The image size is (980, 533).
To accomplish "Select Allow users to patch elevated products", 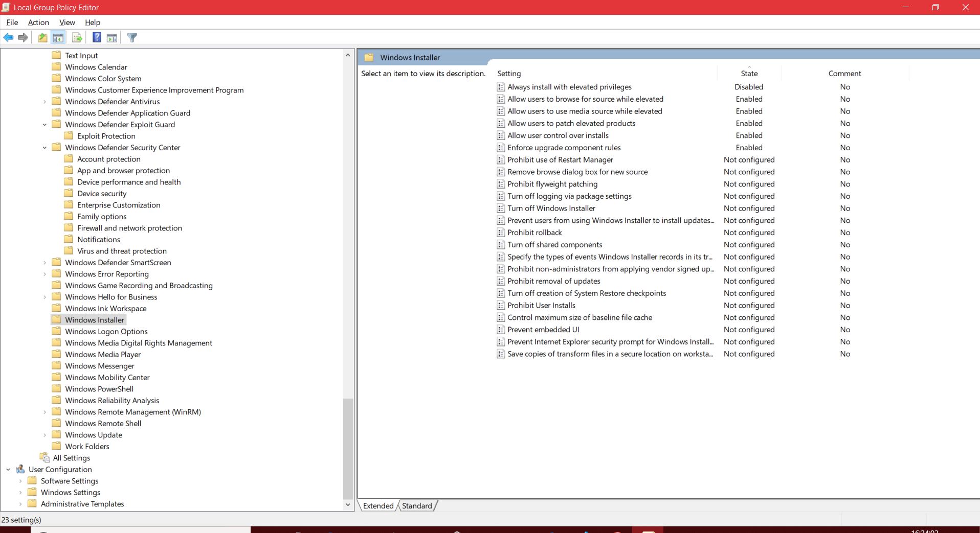I will click(571, 123).
